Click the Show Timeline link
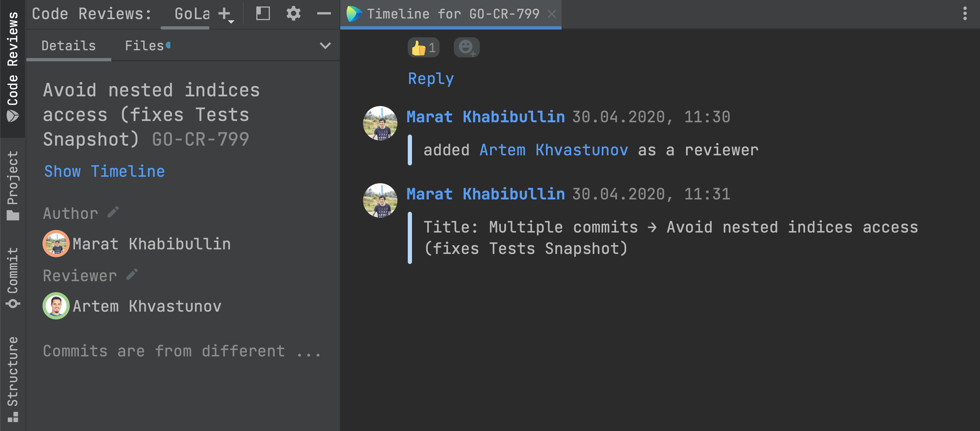This screenshot has height=431, width=980. pos(105,172)
